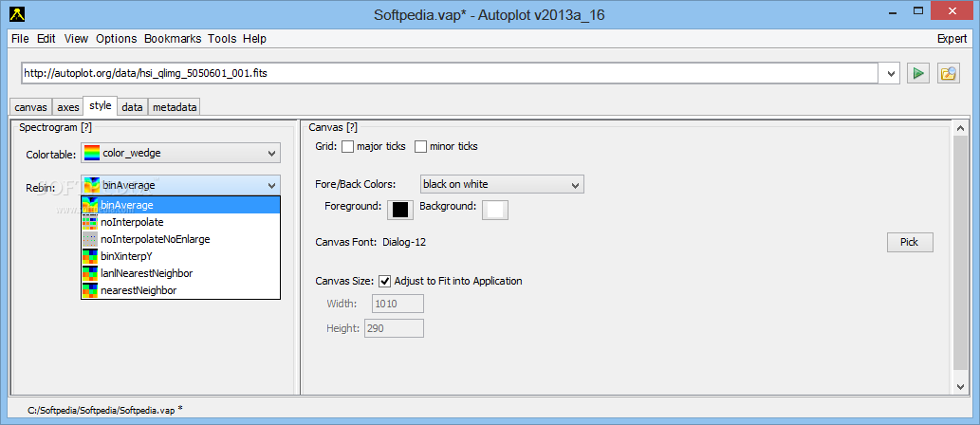The image size is (980, 425).
Task: Open the Tools menu
Action: coord(223,39)
